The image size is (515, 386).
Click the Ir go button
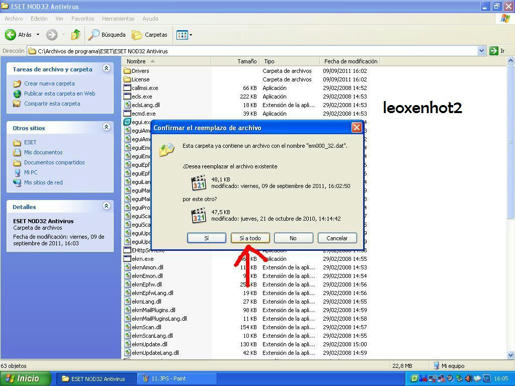(497, 51)
